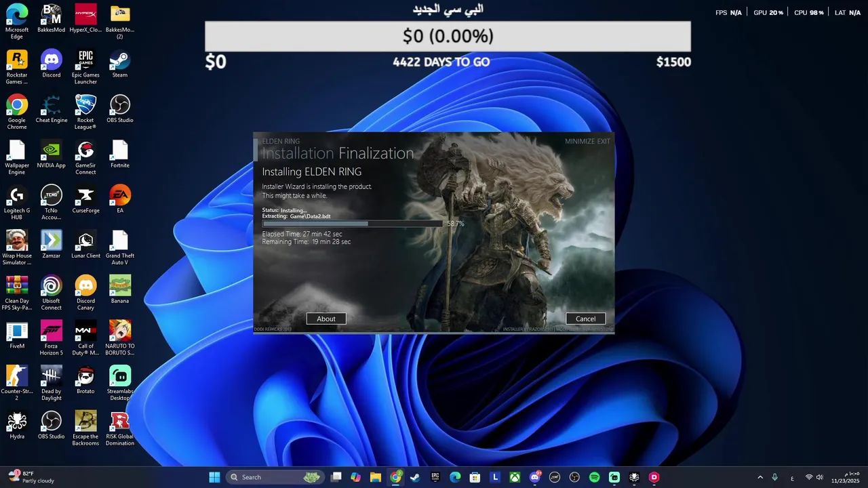Open the Partly cloudy weather widget
The width and height of the screenshot is (868, 488).
[31, 477]
